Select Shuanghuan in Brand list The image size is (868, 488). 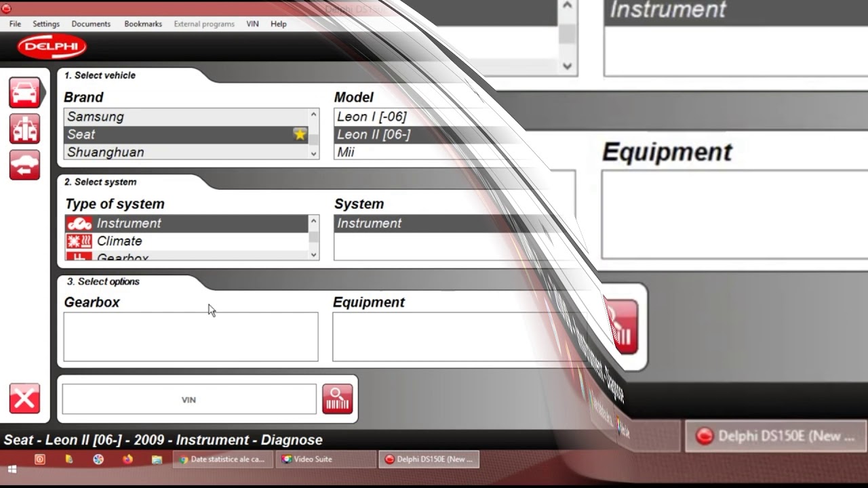pyautogui.click(x=186, y=152)
